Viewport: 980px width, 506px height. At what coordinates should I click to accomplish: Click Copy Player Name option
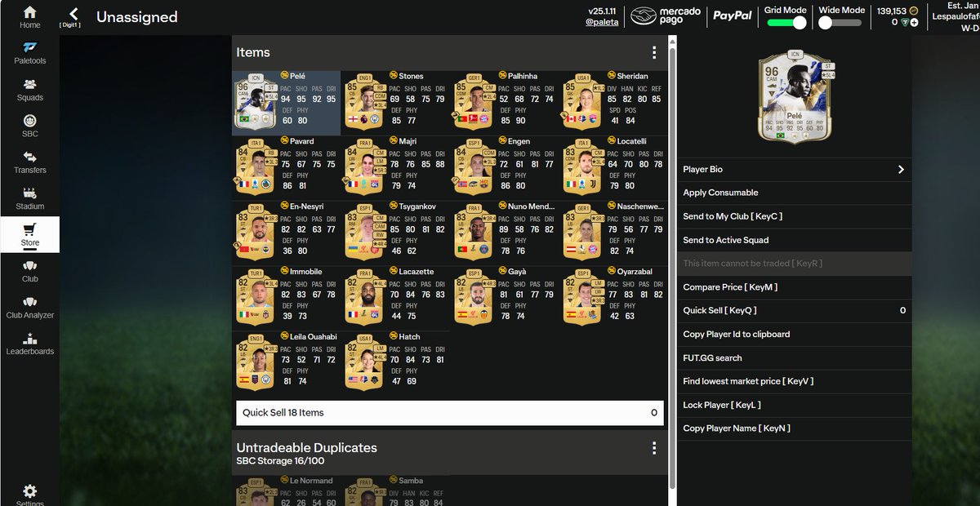794,428
